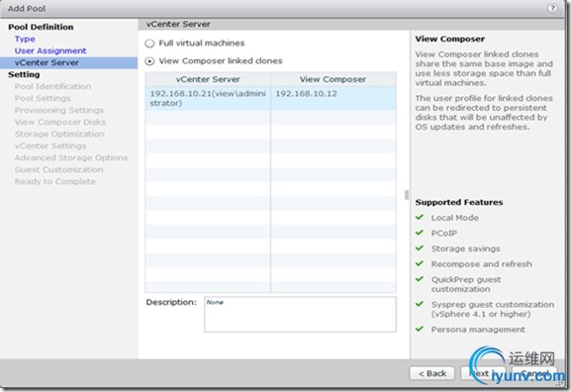Click the Cancel button
Screen dimensions: 571x392
tap(534, 373)
